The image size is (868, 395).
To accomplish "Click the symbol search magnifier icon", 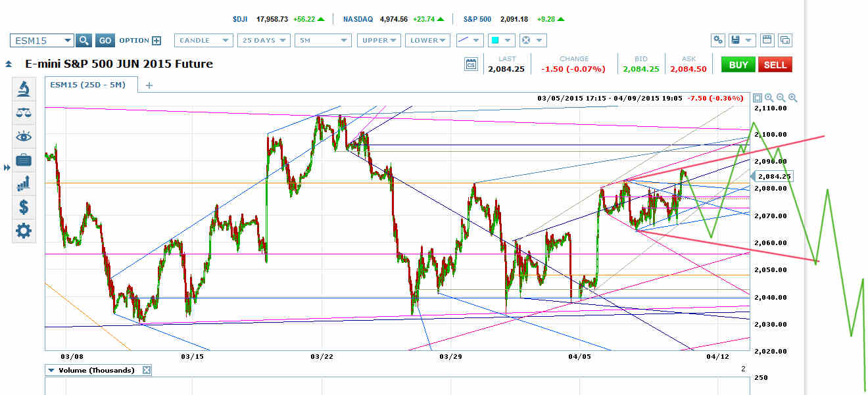I will (84, 40).
